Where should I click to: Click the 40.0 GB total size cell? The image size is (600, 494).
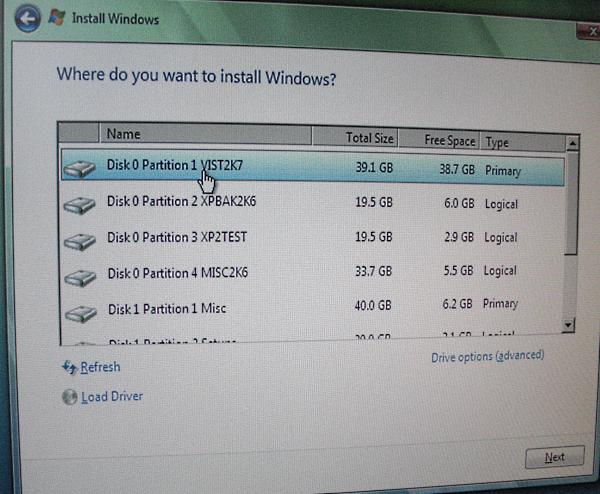click(373, 305)
